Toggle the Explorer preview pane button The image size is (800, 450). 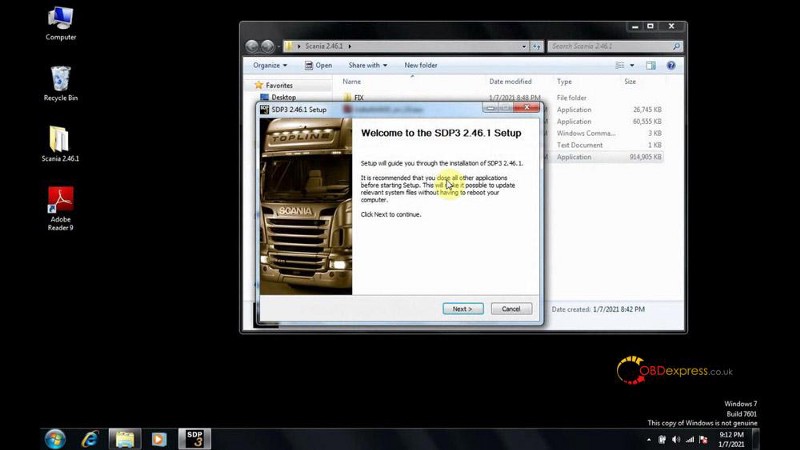tap(651, 65)
